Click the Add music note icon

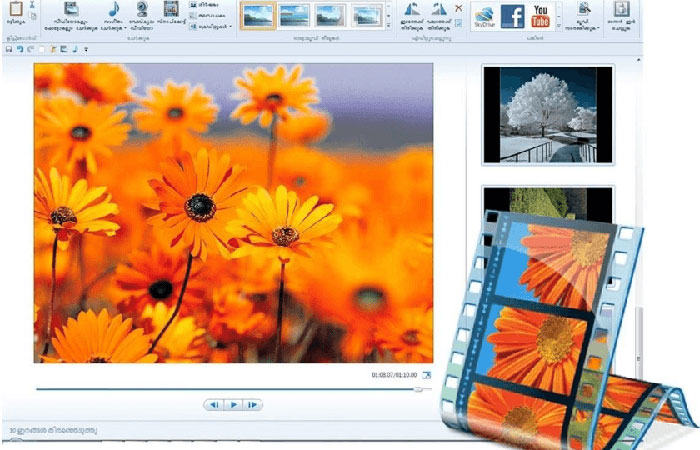114,10
